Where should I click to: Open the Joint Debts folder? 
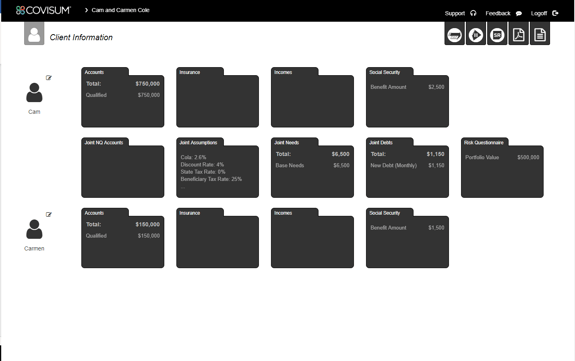(407, 168)
